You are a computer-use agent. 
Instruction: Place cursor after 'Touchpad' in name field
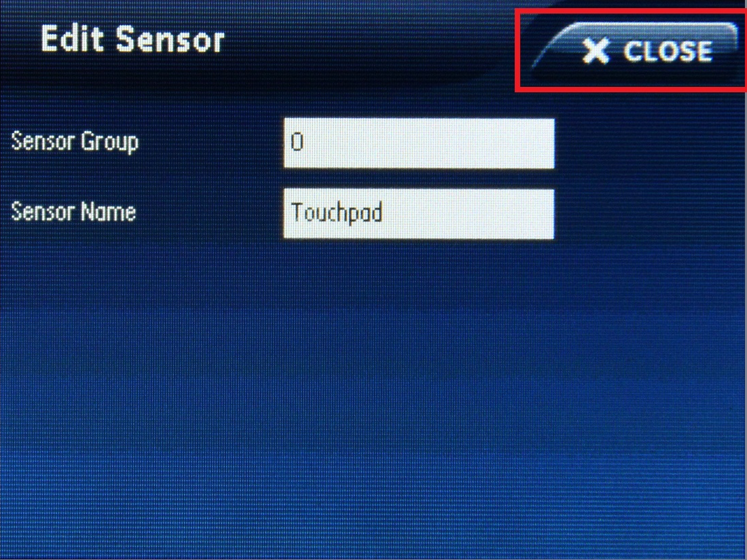pos(385,213)
